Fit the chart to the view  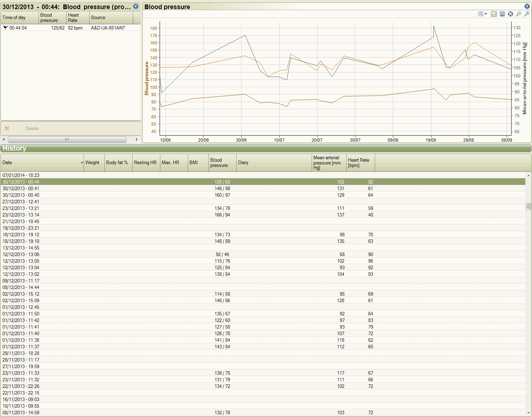510,14
